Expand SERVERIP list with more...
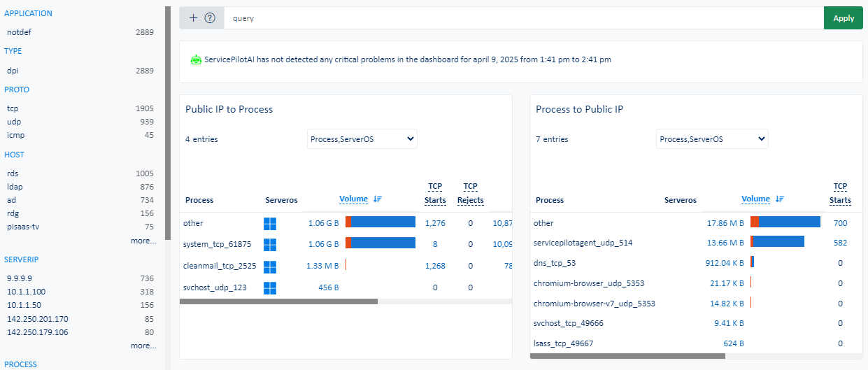 pos(143,346)
